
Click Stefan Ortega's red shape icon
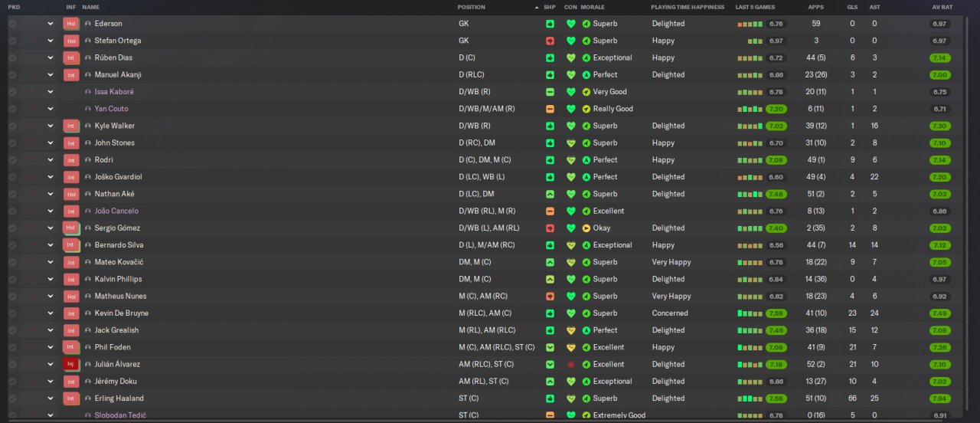[x=550, y=41]
